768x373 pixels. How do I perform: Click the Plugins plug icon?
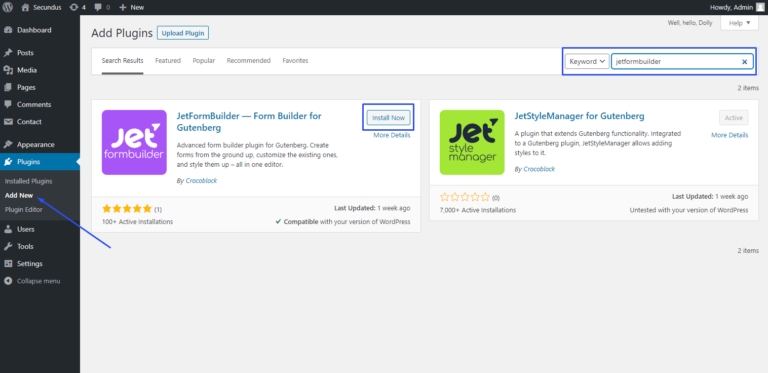coord(8,162)
